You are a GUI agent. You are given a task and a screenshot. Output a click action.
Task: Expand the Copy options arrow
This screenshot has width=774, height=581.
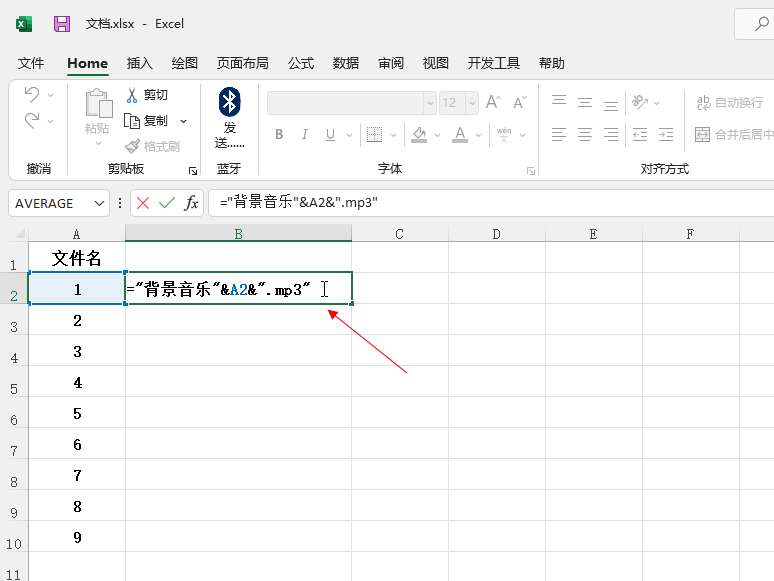[183, 121]
